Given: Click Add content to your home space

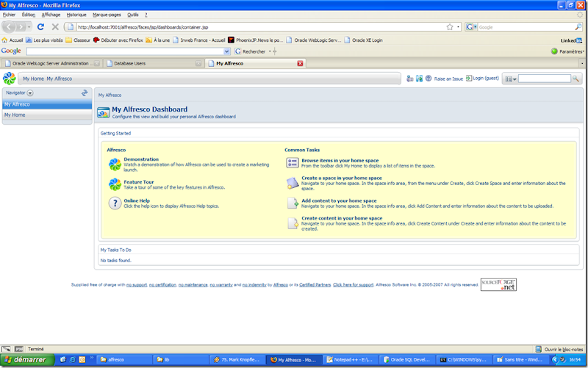Looking at the screenshot, I should coord(339,201).
